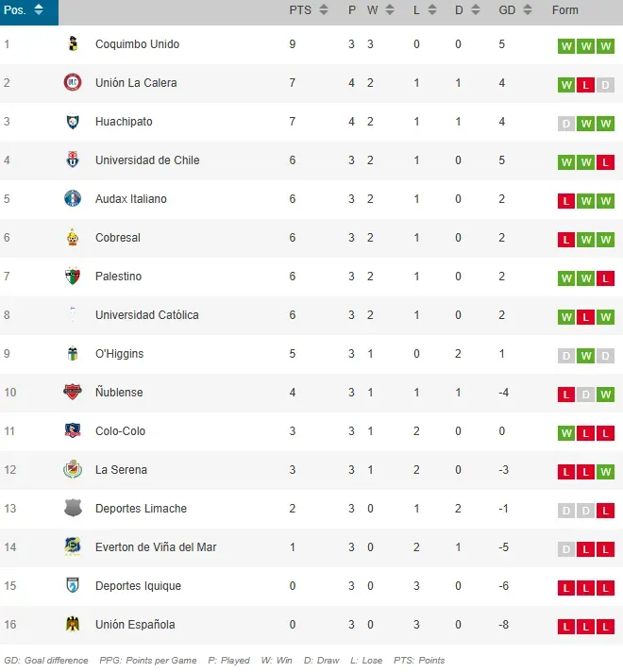Open the Universidad Católica team link

146,315
